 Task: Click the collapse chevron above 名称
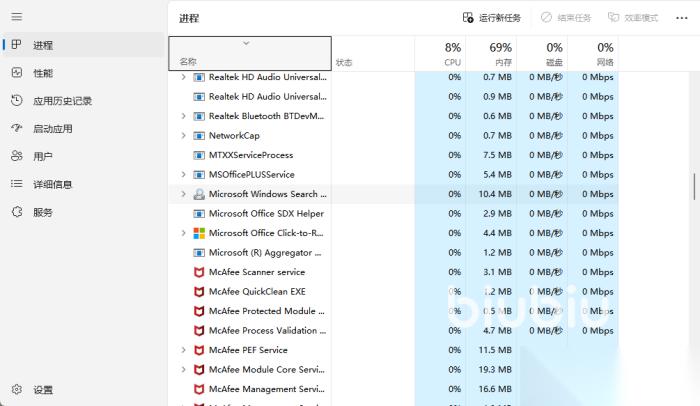pos(246,43)
